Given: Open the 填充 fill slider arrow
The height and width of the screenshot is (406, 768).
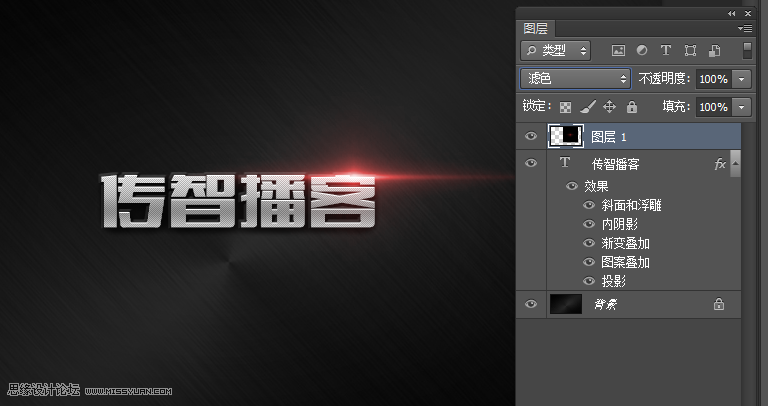Looking at the screenshot, I should (742, 107).
